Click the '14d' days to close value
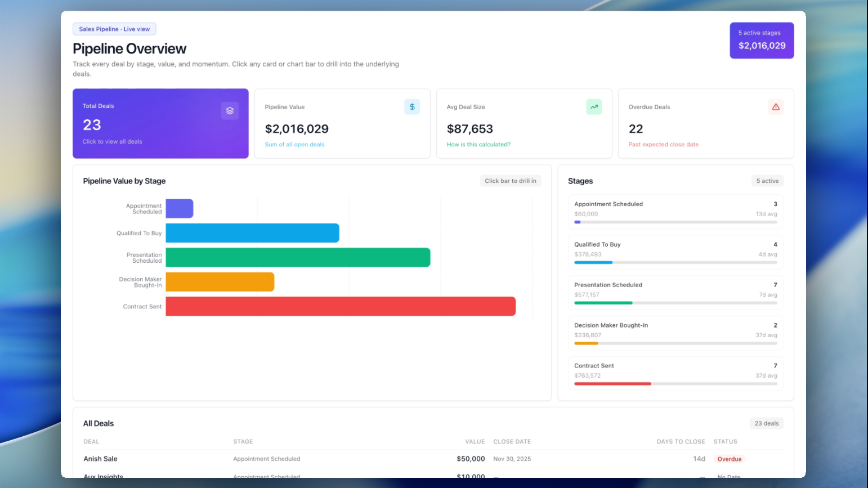Viewport: 868px width, 488px height. click(x=699, y=459)
